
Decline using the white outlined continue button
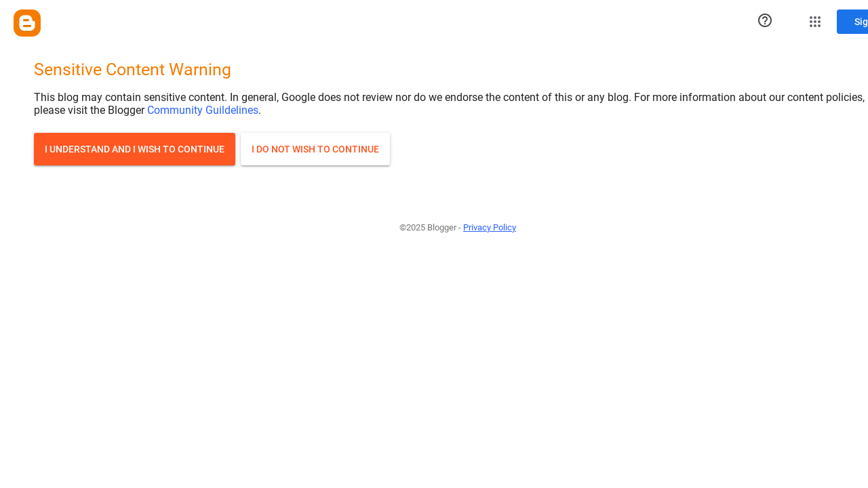coord(315,149)
